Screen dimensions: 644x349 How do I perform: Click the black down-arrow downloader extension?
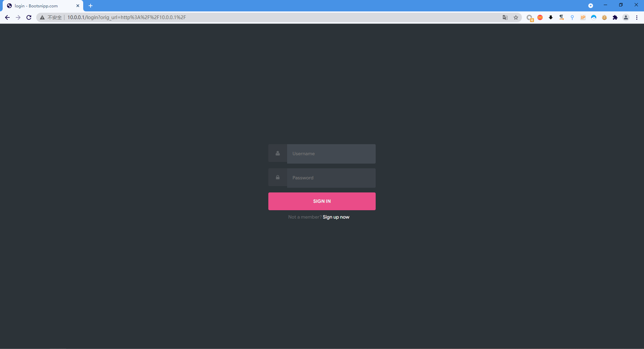(x=551, y=17)
